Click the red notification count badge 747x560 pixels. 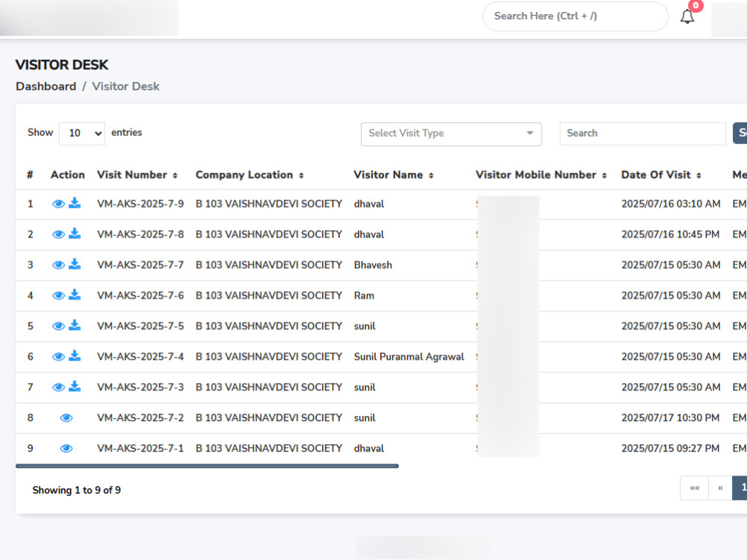pyautogui.click(x=695, y=6)
